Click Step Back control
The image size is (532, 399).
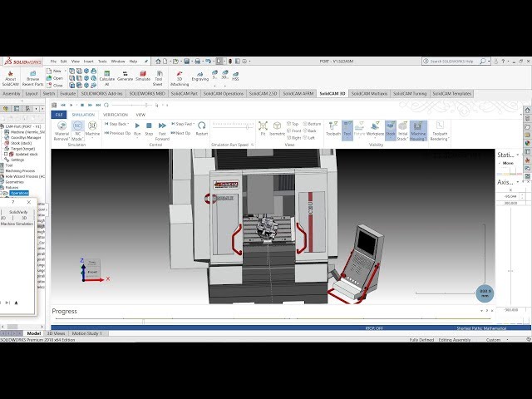tap(116, 124)
